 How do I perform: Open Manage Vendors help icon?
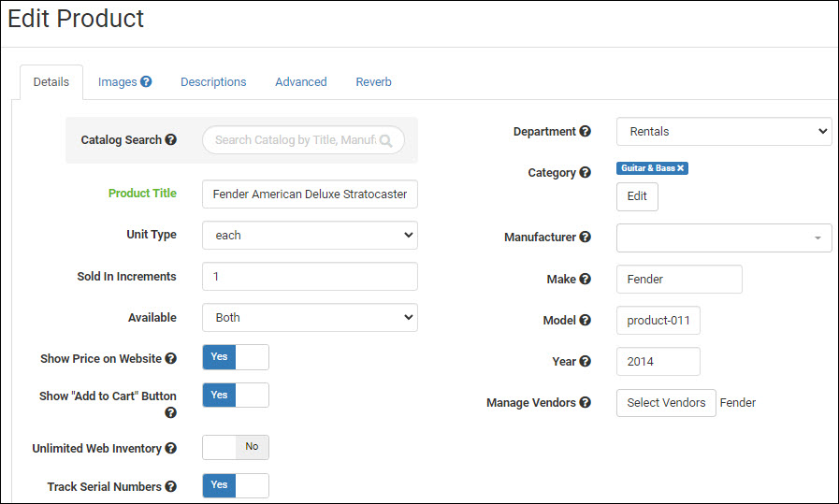586,402
